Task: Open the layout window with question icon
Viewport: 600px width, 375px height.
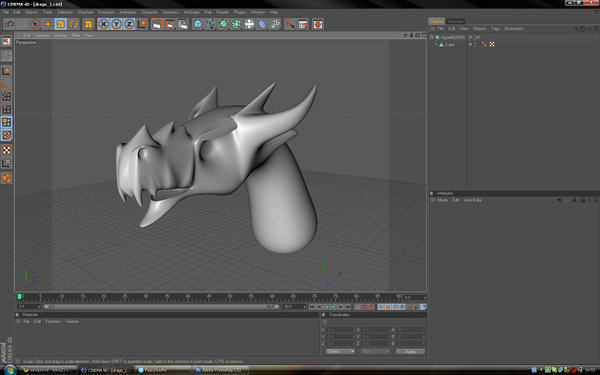Action: [x=303, y=24]
